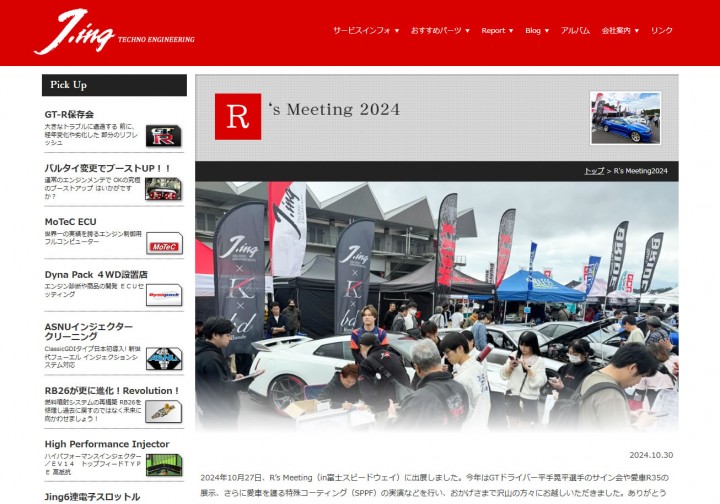
Task: Click the GT-R保存会 description text
Action: pyautogui.click(x=92, y=134)
